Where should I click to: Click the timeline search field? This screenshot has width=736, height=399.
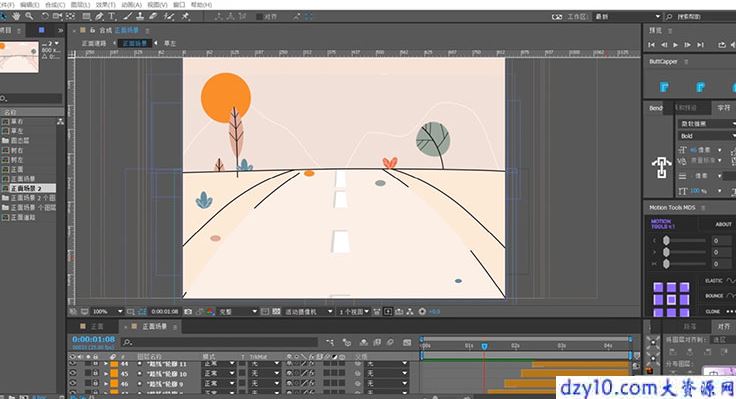pyautogui.click(x=219, y=342)
